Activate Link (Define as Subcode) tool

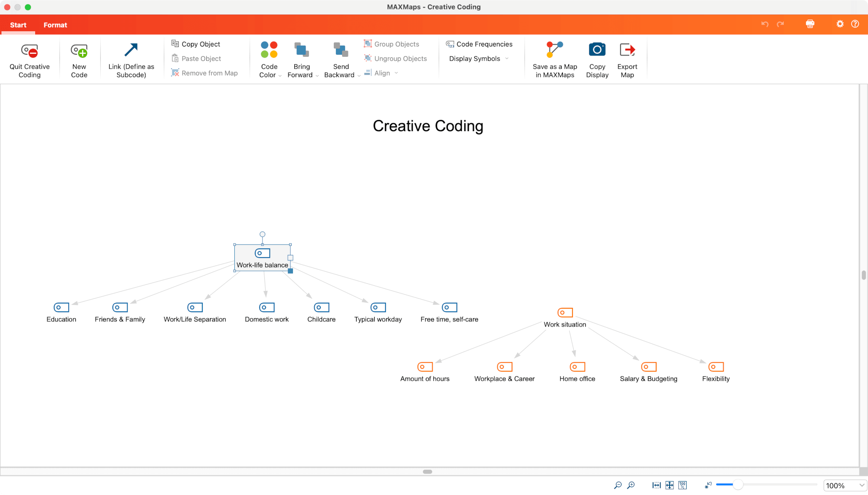click(x=131, y=60)
